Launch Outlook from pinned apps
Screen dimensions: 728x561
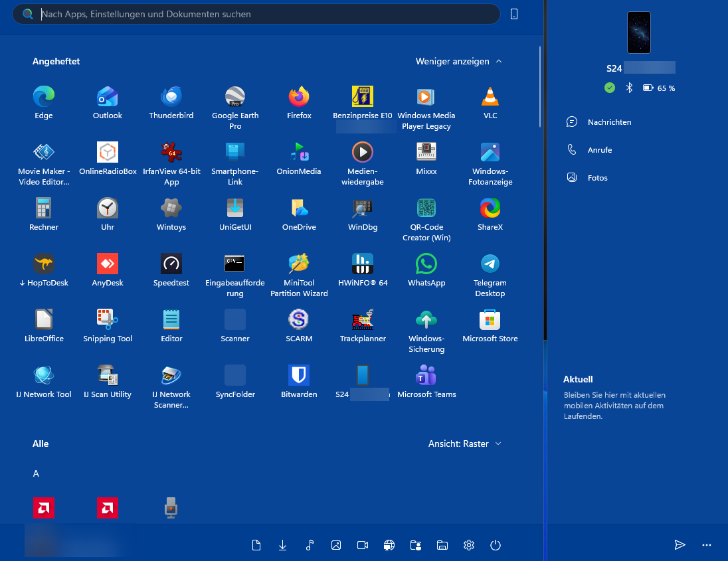(x=107, y=103)
